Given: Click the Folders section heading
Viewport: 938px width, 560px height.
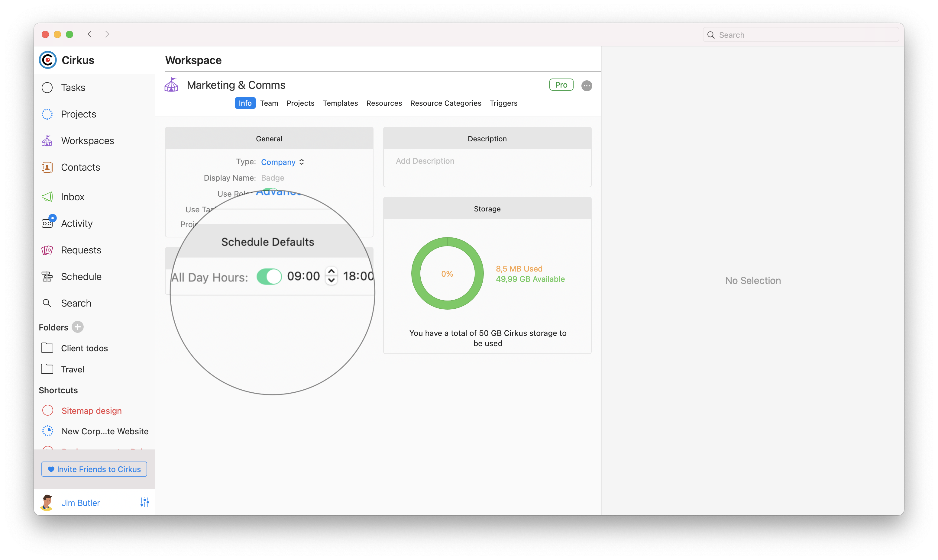Looking at the screenshot, I should click(x=53, y=327).
